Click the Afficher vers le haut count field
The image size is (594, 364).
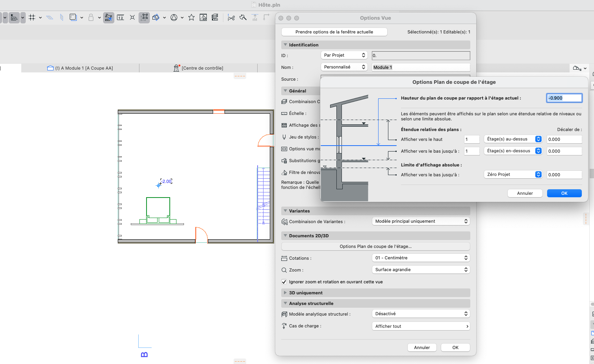471,139
